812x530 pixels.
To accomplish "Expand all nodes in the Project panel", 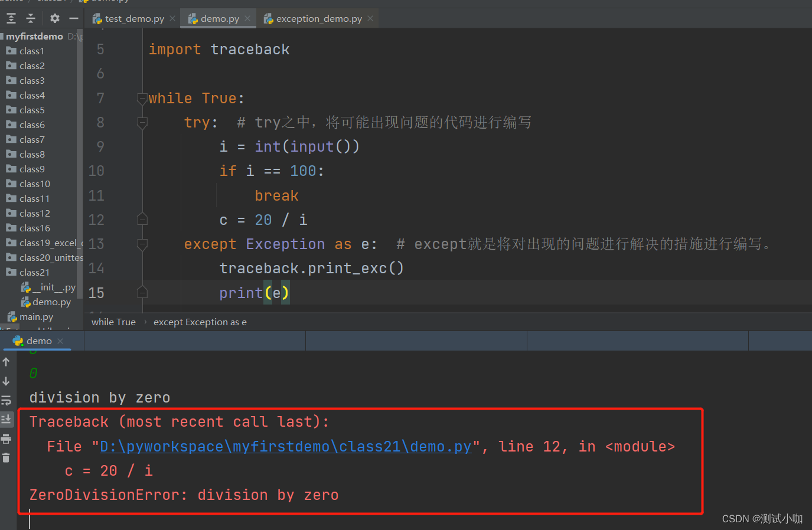I will click(11, 18).
